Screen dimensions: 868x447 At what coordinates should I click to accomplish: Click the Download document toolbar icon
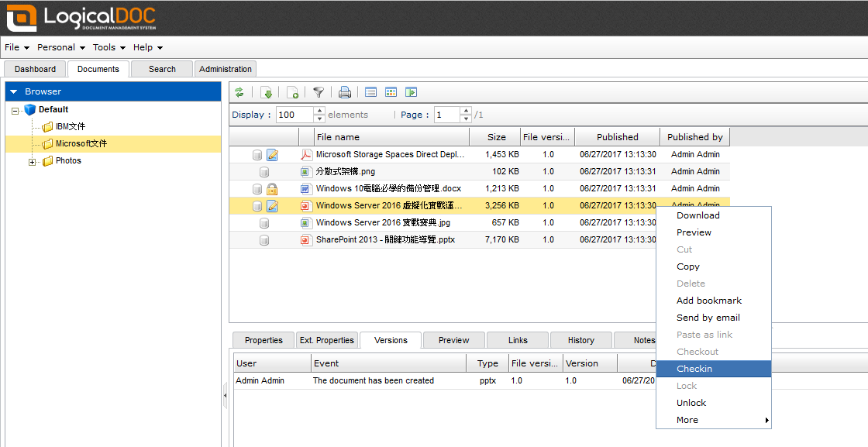tap(267, 92)
